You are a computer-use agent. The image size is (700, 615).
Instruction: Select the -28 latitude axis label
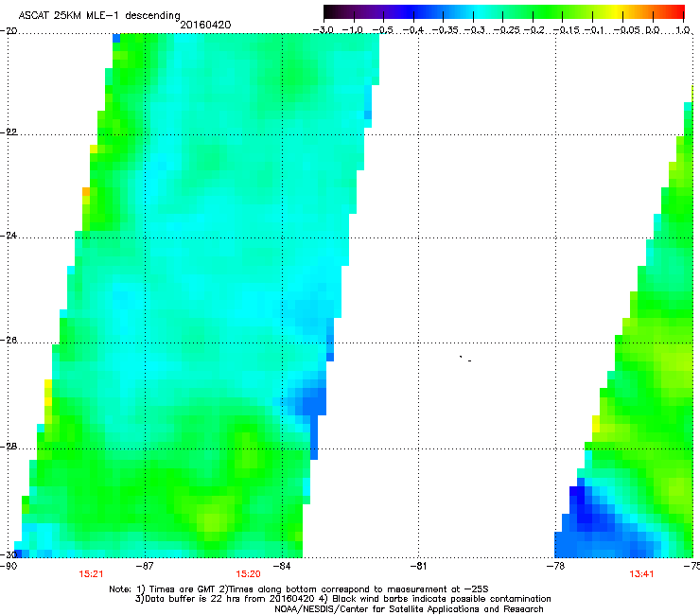(9, 447)
